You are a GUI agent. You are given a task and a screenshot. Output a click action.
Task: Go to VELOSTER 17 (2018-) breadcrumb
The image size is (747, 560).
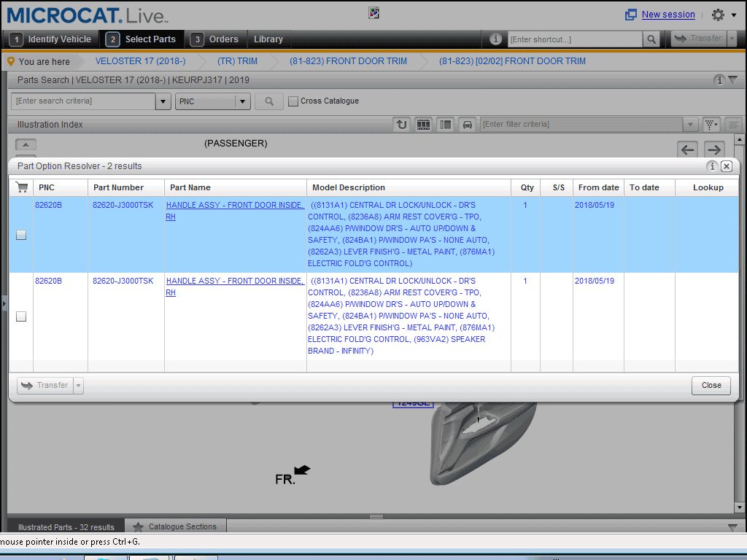[141, 61]
